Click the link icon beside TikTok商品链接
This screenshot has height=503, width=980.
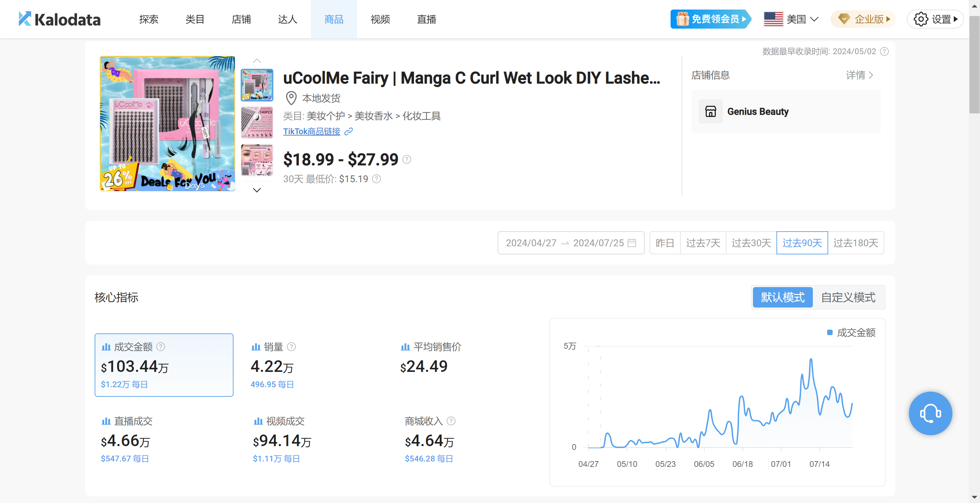coord(349,132)
